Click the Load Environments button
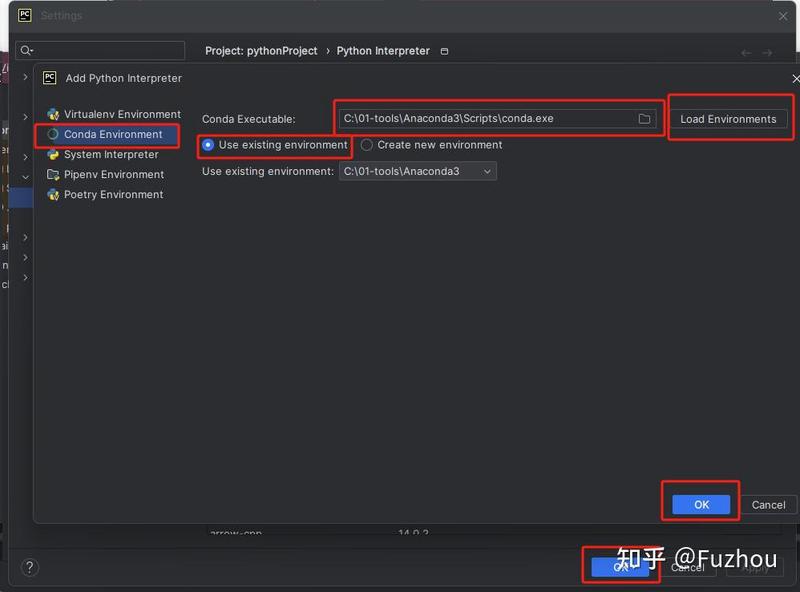 728,119
